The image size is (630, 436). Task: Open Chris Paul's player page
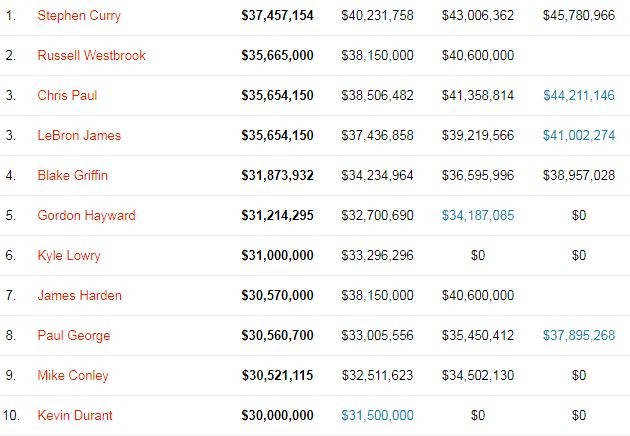(67, 96)
